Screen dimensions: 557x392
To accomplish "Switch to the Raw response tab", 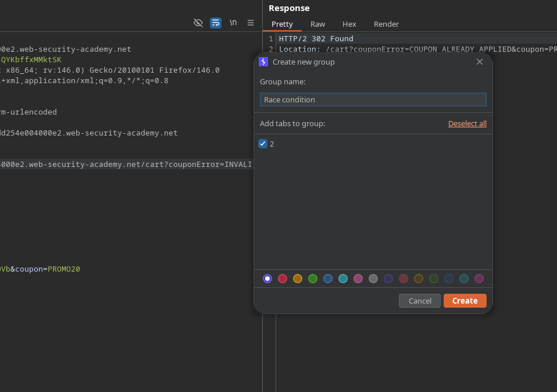I will point(317,24).
